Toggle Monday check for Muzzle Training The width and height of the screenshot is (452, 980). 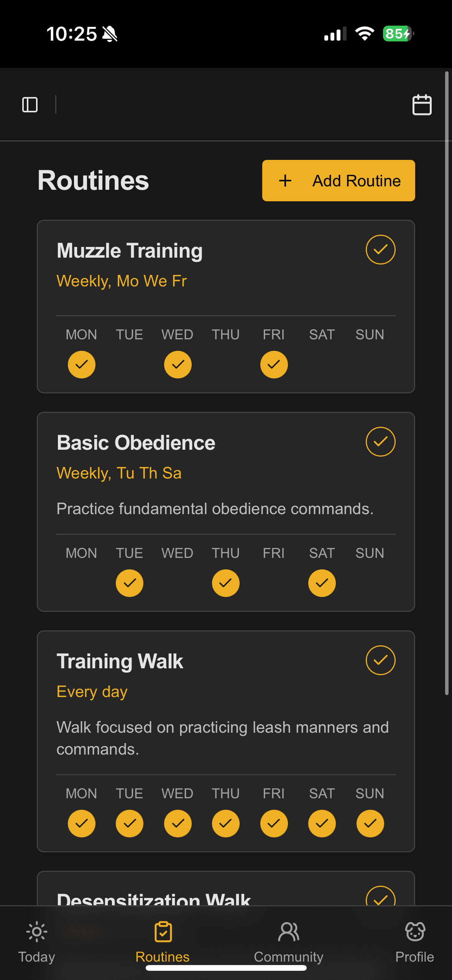[x=82, y=365]
